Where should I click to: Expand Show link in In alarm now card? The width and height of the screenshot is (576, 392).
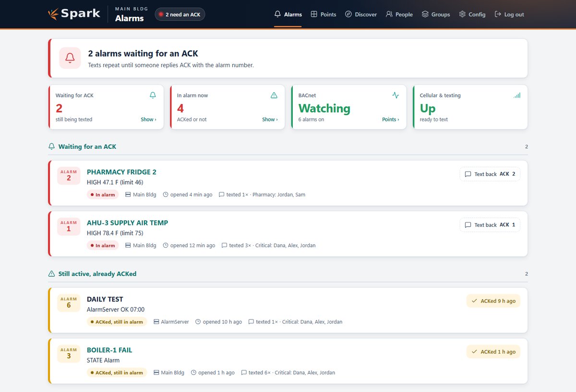tap(270, 119)
